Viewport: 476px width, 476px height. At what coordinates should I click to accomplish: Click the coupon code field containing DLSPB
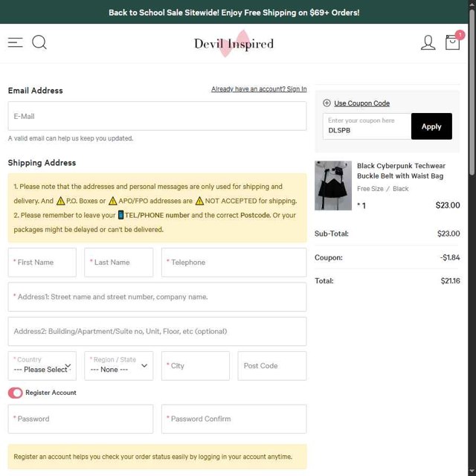367,126
